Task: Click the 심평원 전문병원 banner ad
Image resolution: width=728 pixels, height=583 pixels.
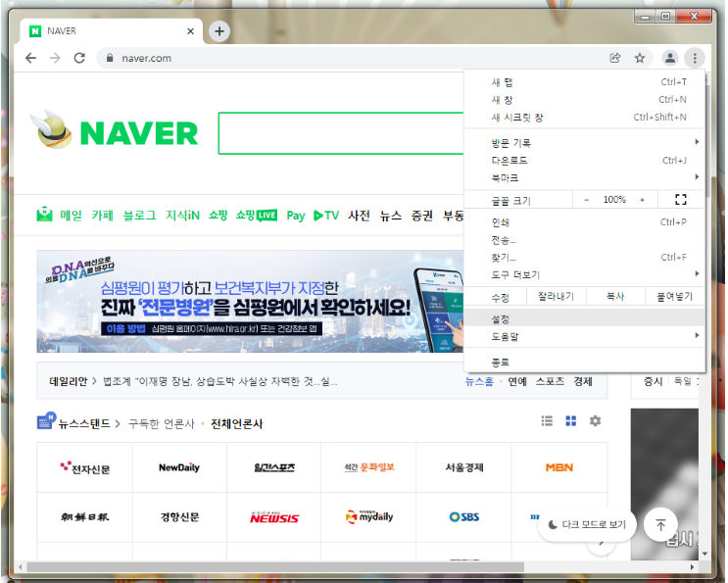Action: point(250,301)
